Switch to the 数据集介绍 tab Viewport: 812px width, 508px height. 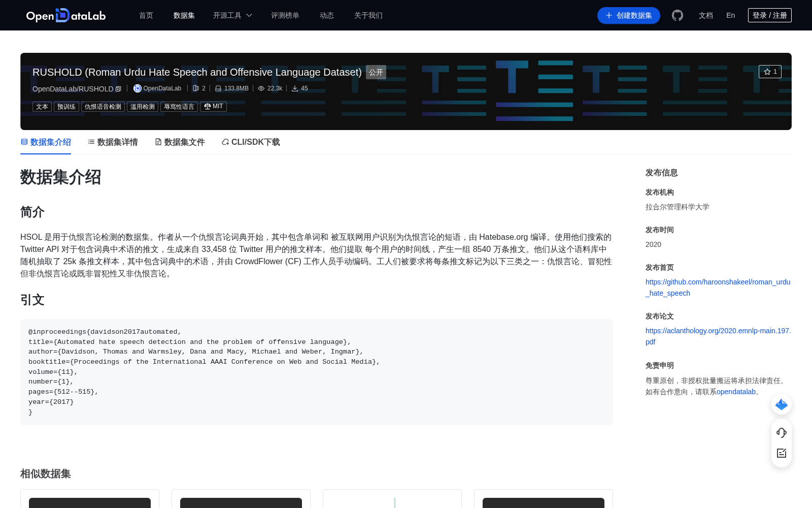(x=46, y=142)
